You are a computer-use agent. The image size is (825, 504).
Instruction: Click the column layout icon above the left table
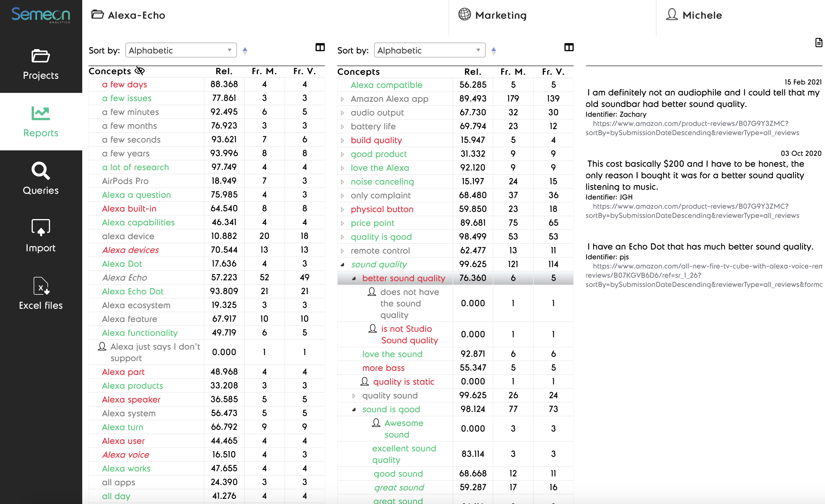pyautogui.click(x=320, y=47)
